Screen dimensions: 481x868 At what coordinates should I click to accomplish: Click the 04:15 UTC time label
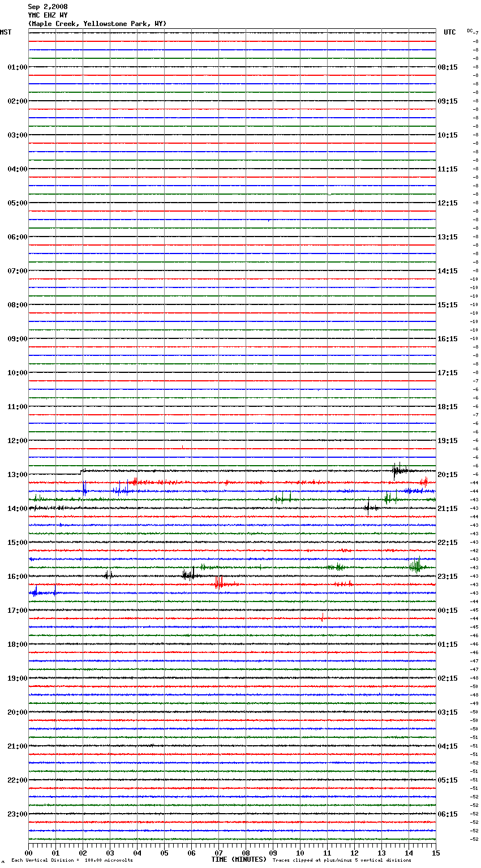[448, 746]
